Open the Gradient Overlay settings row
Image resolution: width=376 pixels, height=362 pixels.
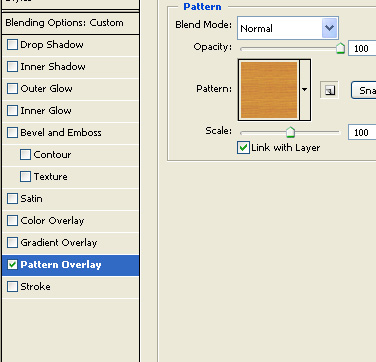coord(70,243)
